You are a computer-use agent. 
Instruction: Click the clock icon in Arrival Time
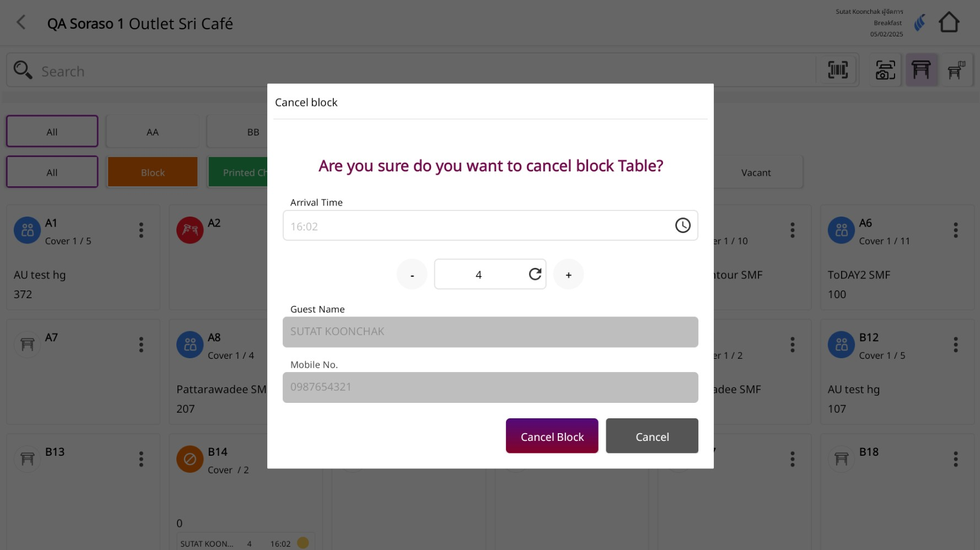tap(682, 225)
